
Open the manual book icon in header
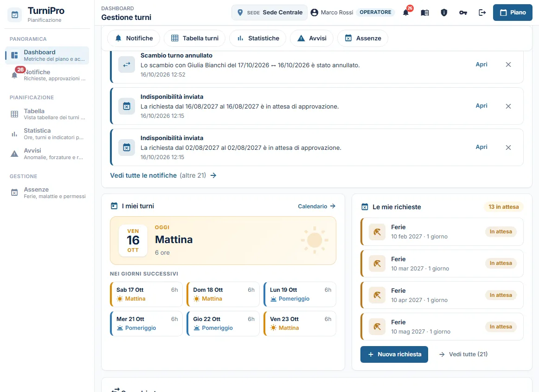click(x=425, y=13)
